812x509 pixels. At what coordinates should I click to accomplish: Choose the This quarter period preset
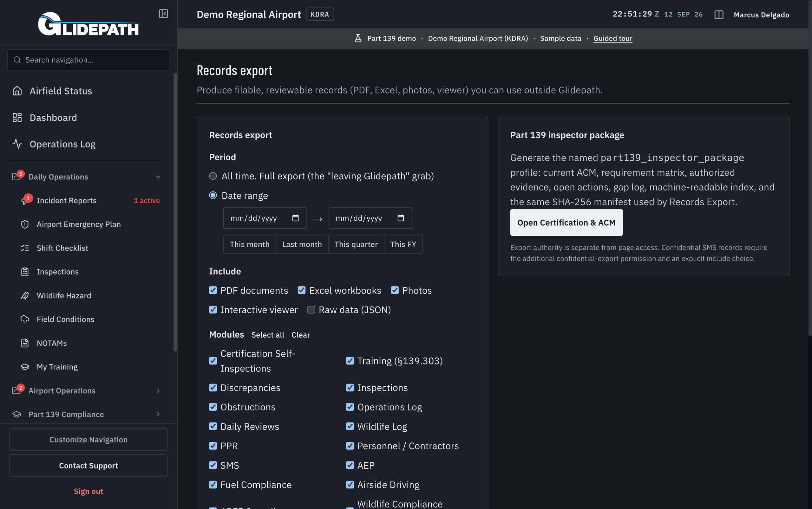(356, 244)
